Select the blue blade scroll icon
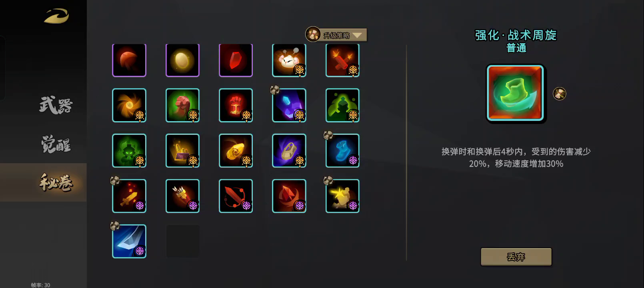Screen dimensions: 644x288 pos(129,241)
